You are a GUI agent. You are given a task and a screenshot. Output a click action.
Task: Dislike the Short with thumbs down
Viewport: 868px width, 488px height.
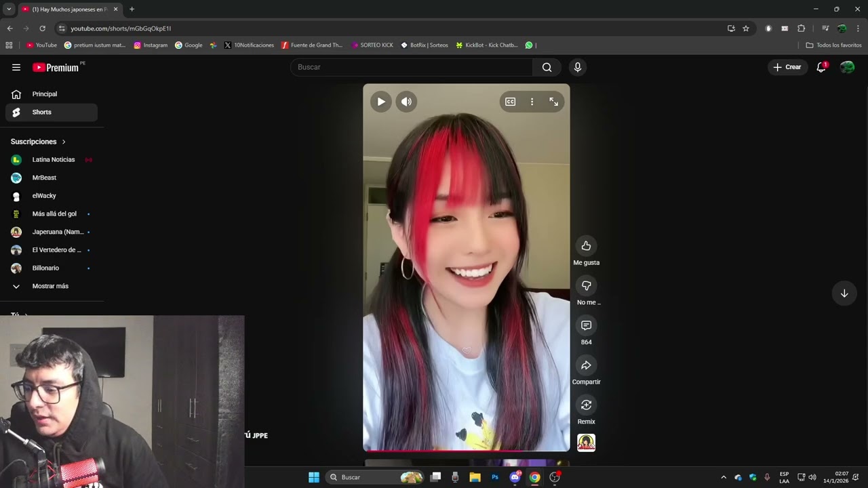pos(587,285)
